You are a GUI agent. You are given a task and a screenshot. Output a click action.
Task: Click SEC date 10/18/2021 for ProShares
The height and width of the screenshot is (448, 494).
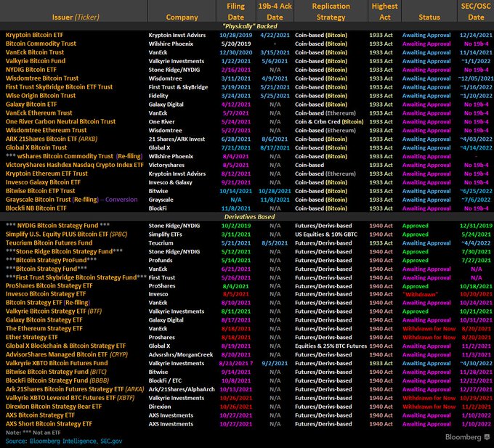pos(476,286)
